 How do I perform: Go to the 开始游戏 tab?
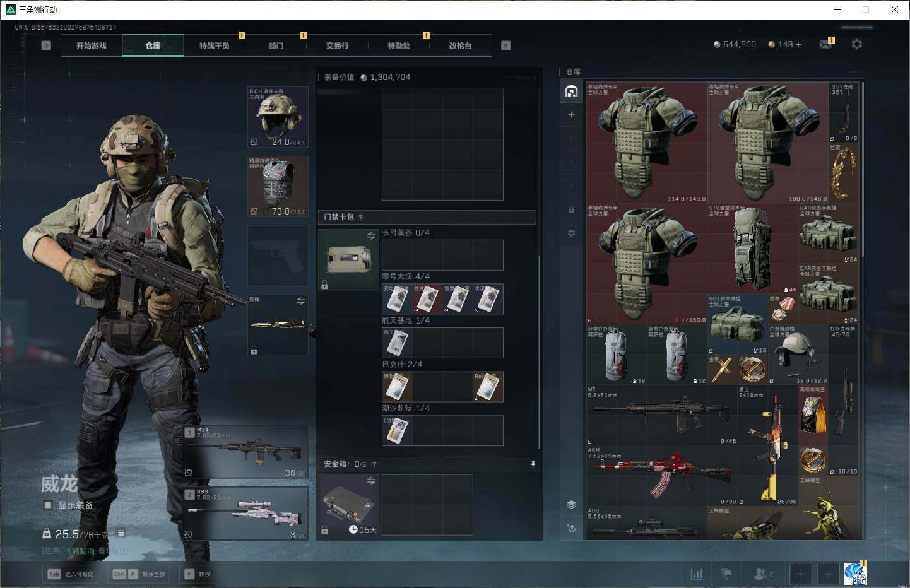pos(92,45)
